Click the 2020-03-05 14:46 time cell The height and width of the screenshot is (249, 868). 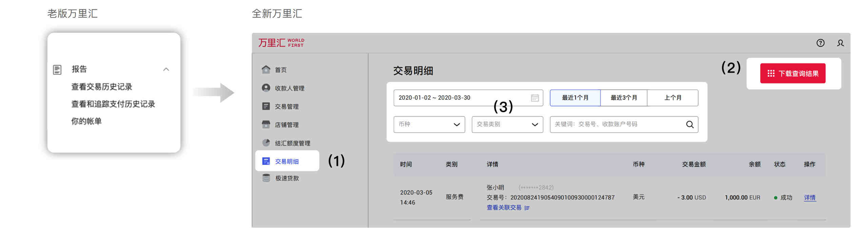[x=416, y=197]
